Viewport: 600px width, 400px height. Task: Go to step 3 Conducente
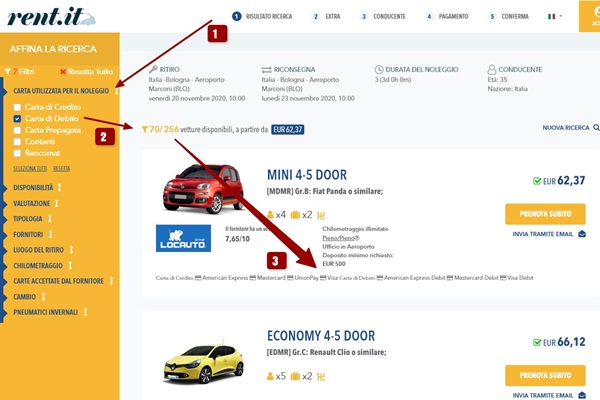(382, 16)
